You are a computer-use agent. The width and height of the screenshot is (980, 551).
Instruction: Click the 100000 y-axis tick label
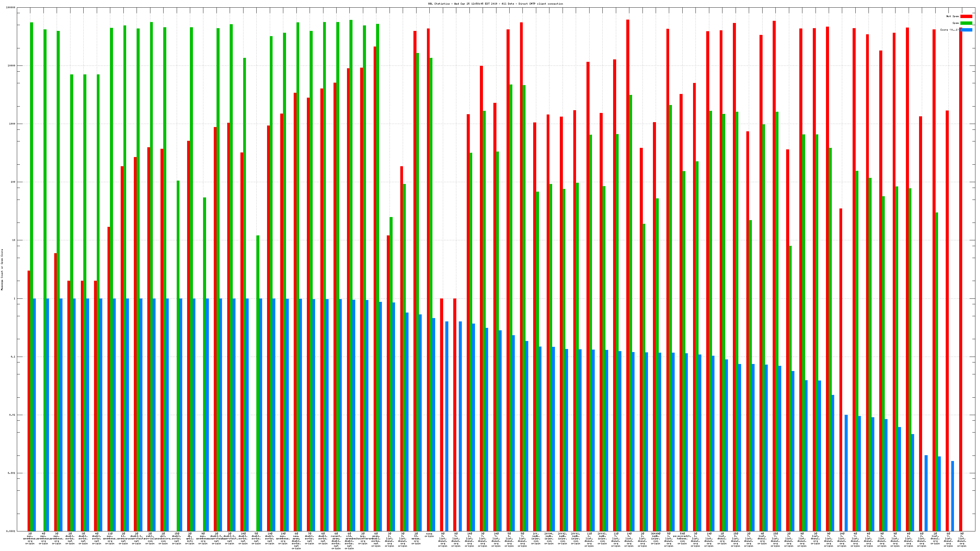[x=11, y=8]
